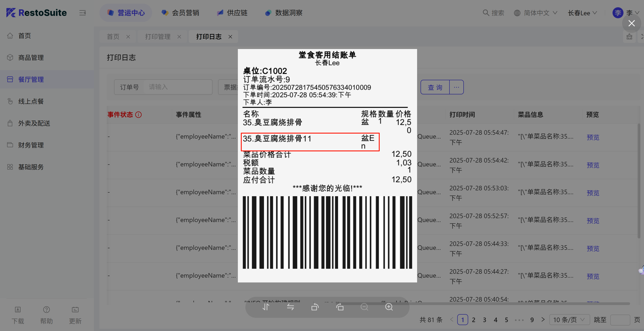The image size is (644, 331).
Task: Click the print icon at top right
Action: coord(629,37)
